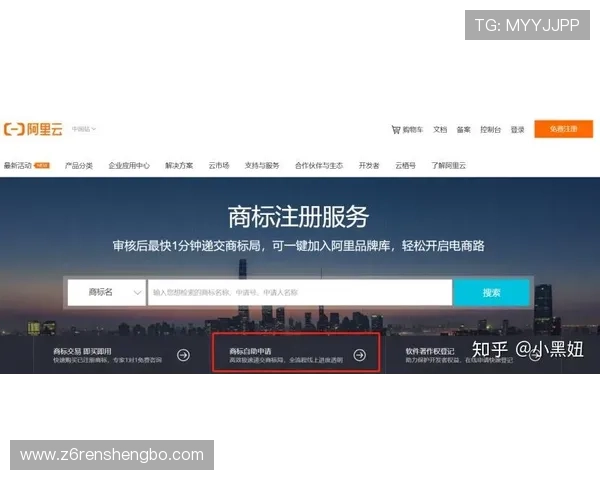The width and height of the screenshot is (600, 480).
Task: Open 支持与服务 menu item
Action: click(x=262, y=165)
